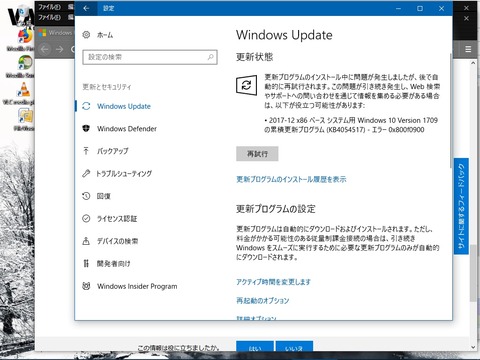Go to トラブルシューティング section

tap(124, 174)
